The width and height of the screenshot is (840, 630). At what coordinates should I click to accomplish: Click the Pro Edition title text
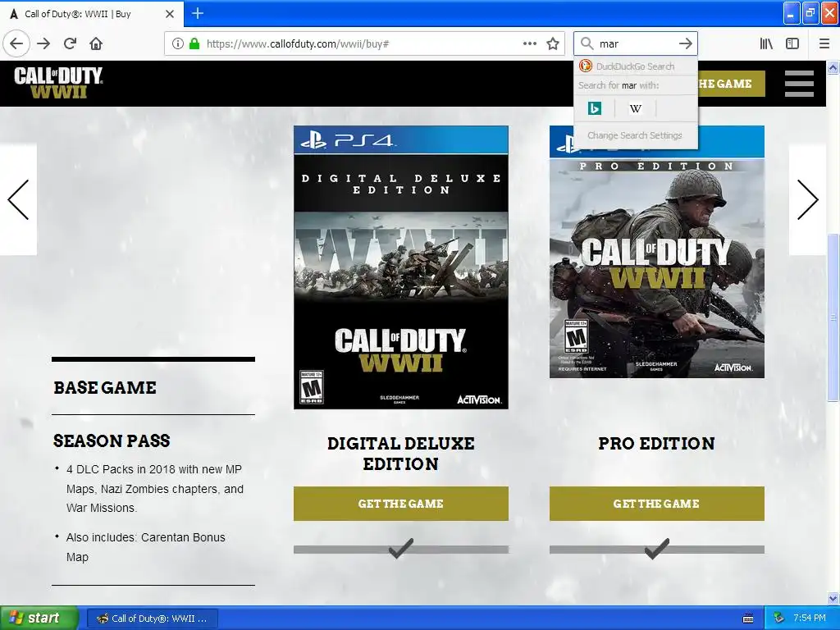(x=657, y=444)
